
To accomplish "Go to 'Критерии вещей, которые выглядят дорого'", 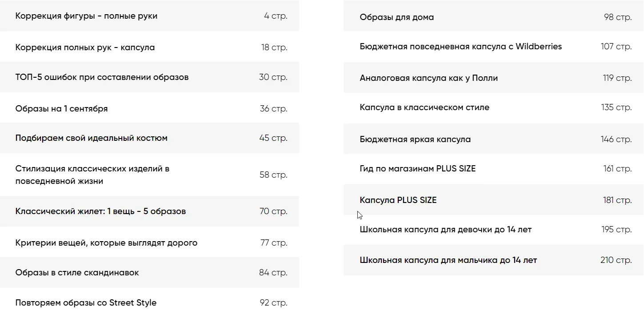I will 106,243.
